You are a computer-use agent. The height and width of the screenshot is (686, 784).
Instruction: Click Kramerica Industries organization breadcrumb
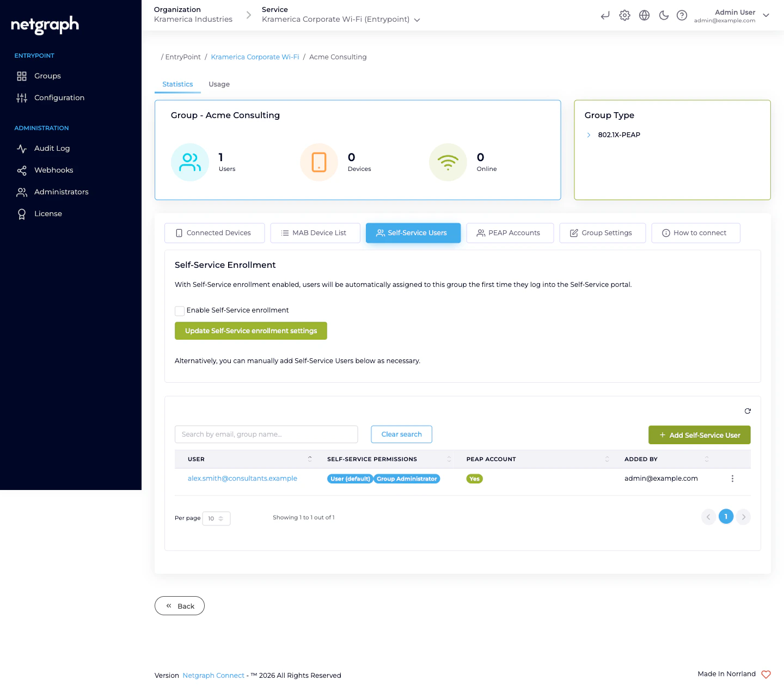coord(193,19)
